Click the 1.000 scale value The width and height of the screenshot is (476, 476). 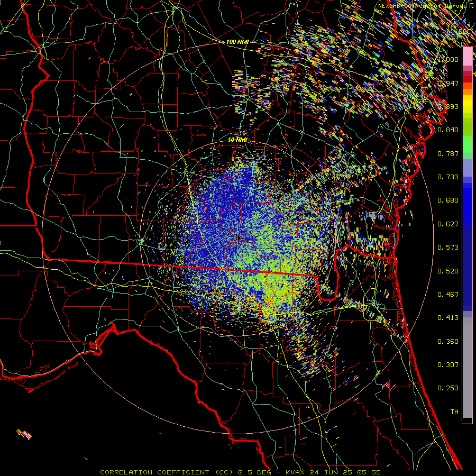pos(448,59)
